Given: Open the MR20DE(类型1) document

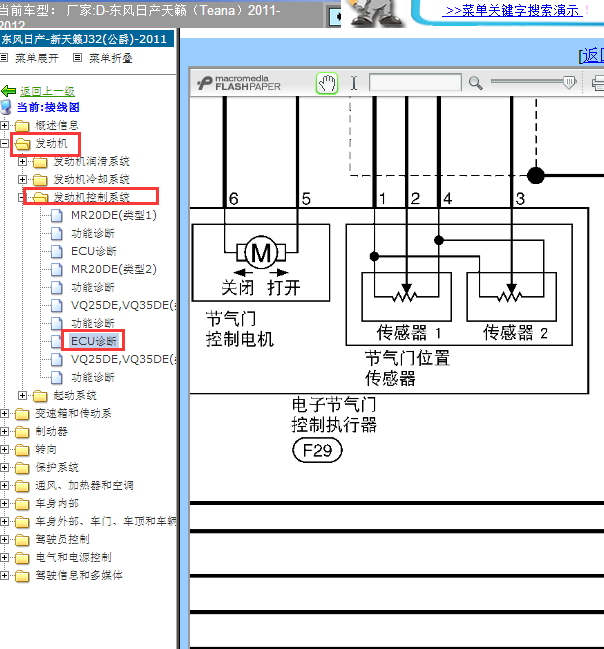Looking at the screenshot, I should click(x=114, y=215).
